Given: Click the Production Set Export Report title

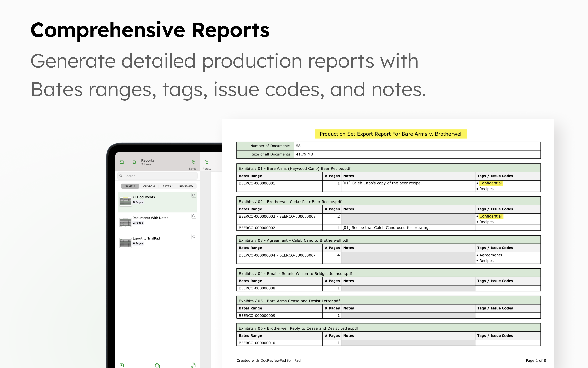Looking at the screenshot, I should tap(391, 134).
